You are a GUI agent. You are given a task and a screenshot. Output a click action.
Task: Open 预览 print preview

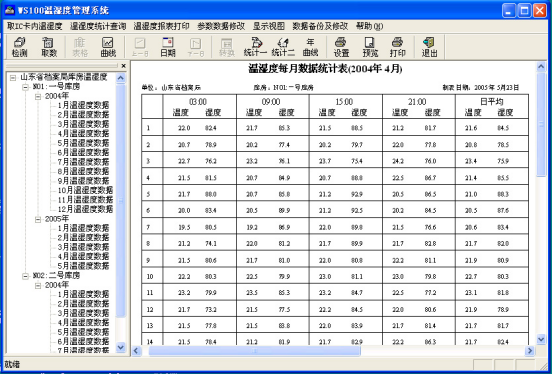coord(370,47)
